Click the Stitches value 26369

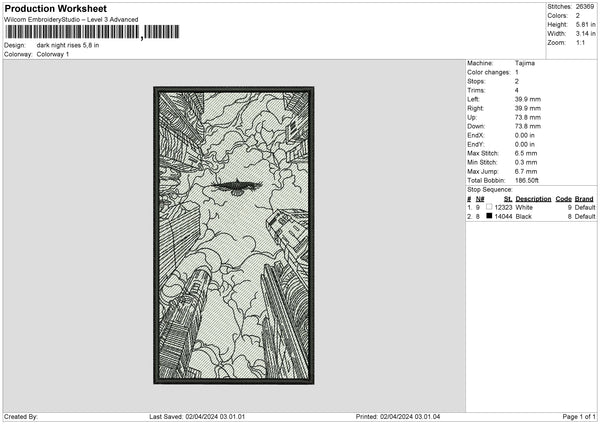tap(585, 7)
